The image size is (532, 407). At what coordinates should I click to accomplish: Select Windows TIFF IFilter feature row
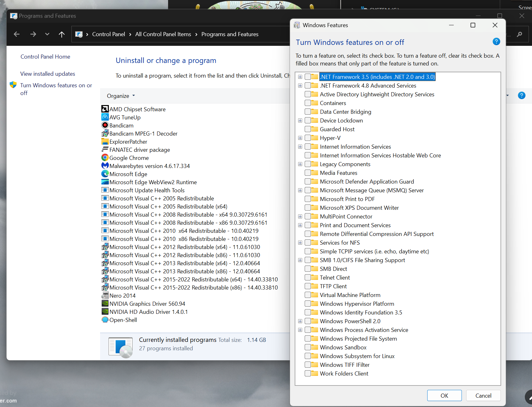click(345, 365)
